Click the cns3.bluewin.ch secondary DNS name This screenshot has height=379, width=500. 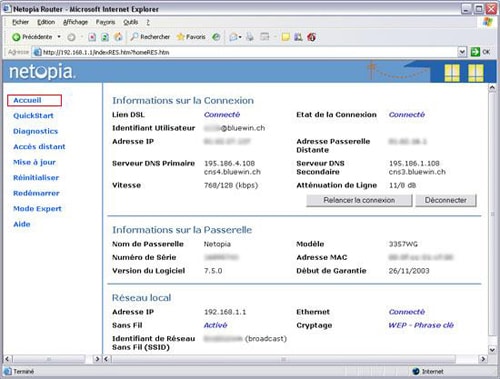pyautogui.click(x=417, y=172)
